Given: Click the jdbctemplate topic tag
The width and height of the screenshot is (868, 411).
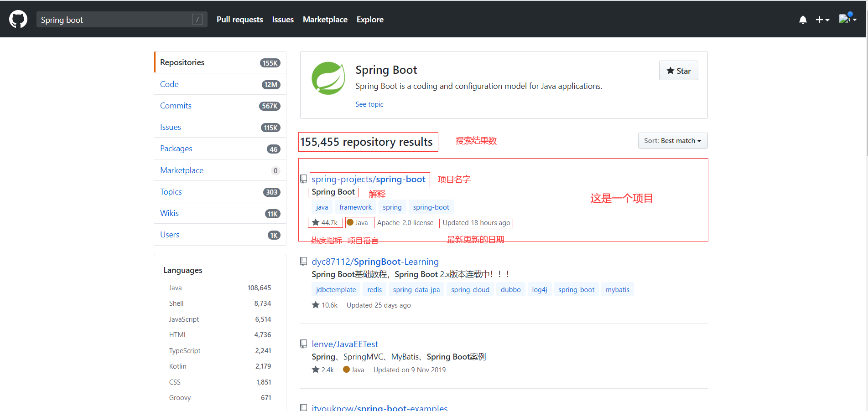Looking at the screenshot, I should coord(336,290).
